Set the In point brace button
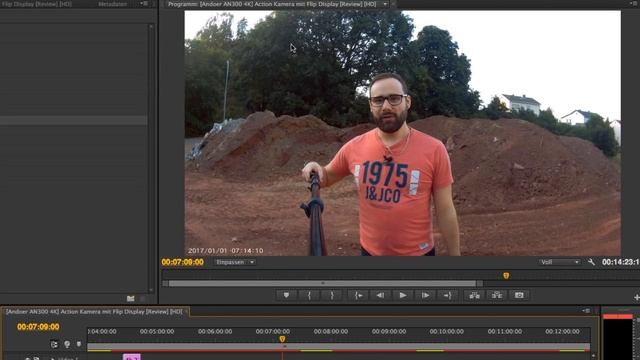Viewport: 640px width, 360px height. 309,295
